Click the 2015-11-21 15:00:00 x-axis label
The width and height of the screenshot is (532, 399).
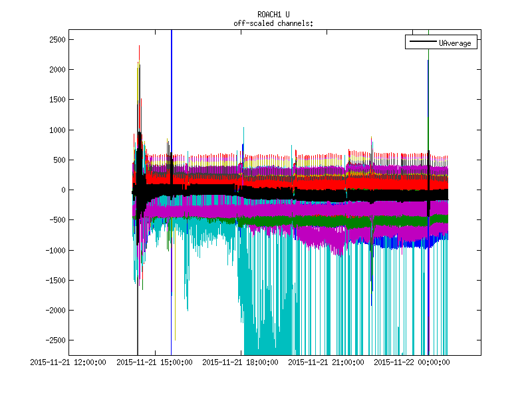155,362
